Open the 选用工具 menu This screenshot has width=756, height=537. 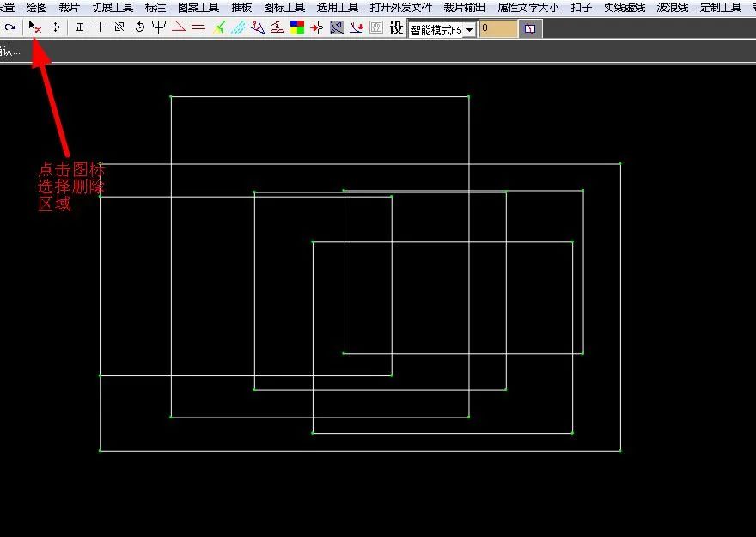[x=338, y=8]
